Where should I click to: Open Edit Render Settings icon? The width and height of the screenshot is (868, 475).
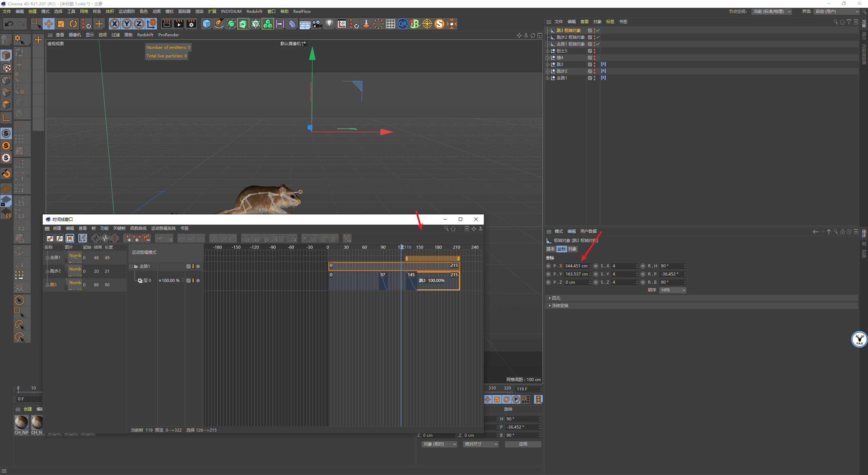[191, 24]
